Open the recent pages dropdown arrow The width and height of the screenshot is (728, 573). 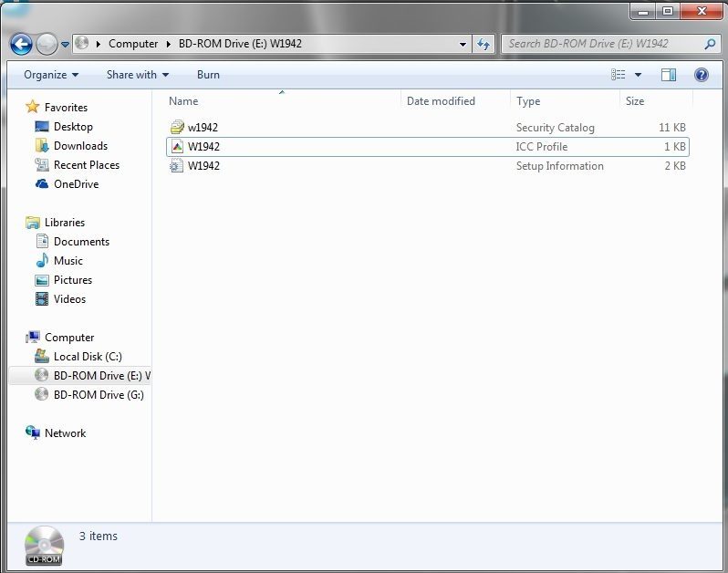pyautogui.click(x=65, y=45)
